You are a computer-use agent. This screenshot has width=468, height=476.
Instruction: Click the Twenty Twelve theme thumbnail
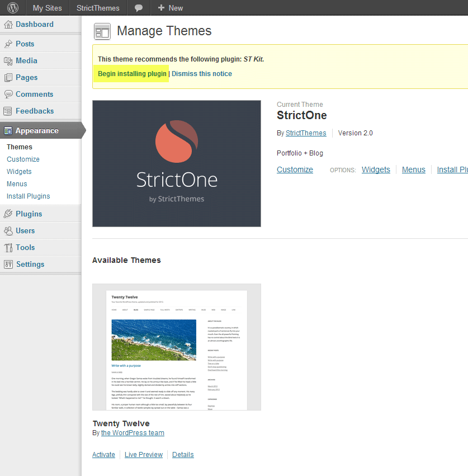click(176, 347)
